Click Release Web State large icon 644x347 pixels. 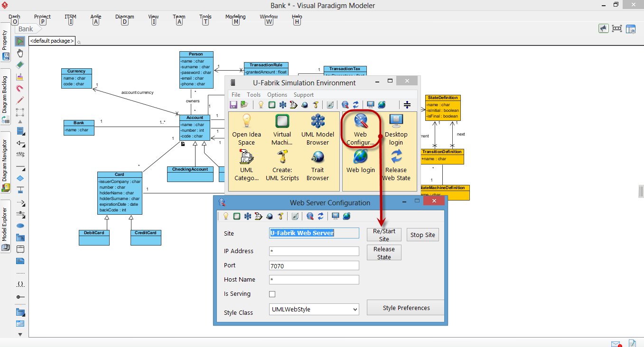(x=396, y=165)
